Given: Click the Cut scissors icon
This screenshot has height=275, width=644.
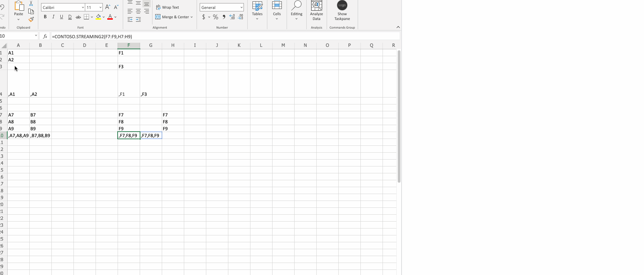Looking at the screenshot, I should 31,3.
